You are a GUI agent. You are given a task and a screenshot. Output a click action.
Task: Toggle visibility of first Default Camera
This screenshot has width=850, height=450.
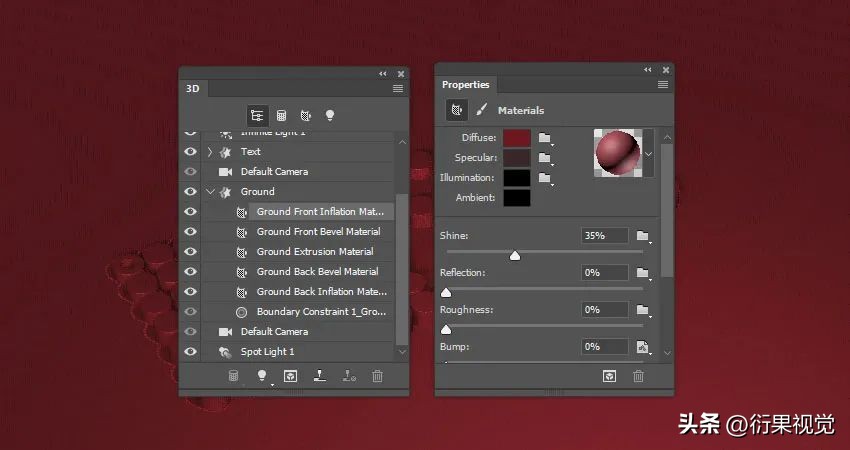pos(190,172)
